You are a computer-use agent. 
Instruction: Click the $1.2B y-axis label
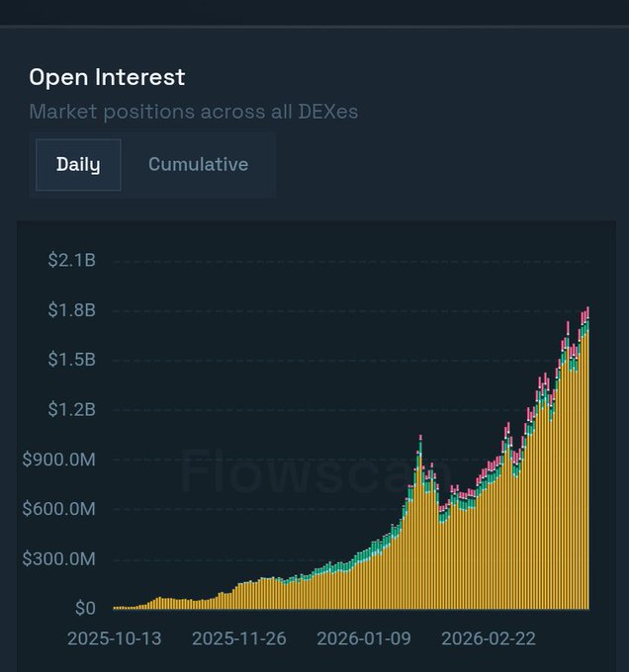71,409
